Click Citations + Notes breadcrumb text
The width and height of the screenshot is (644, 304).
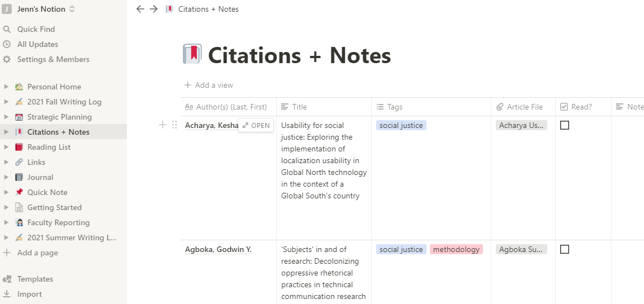[208, 9]
